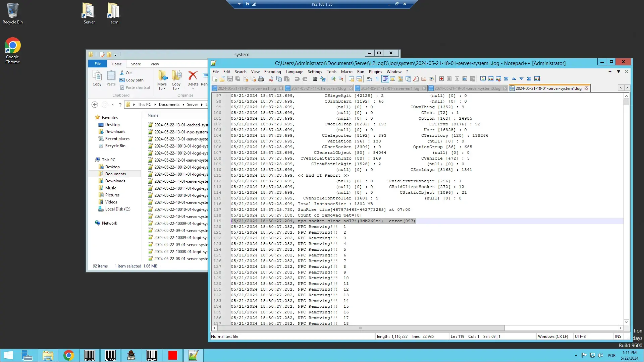Toggle the Show Indent Guide icon
Image resolution: width=644 pixels, height=362 pixels.
(385, 79)
